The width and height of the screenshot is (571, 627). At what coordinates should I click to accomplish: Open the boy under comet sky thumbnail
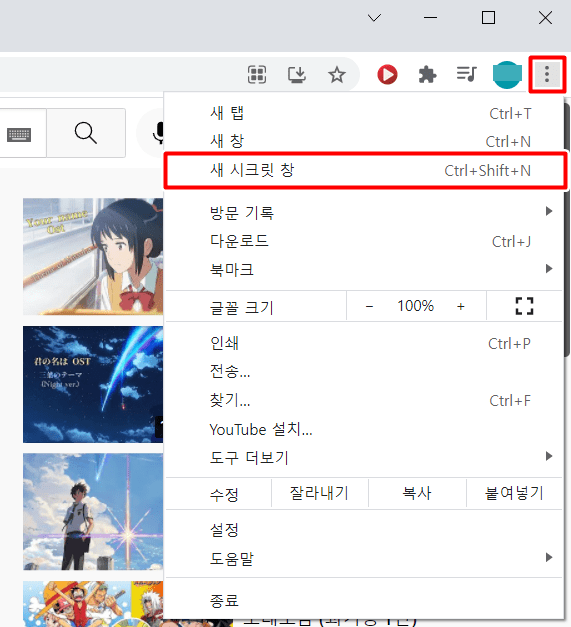coord(93,511)
